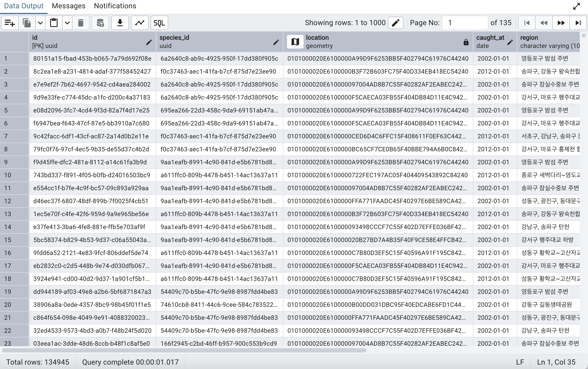Delete the selected rows
Viewport: 588px width, 369px height.
pos(81,23)
